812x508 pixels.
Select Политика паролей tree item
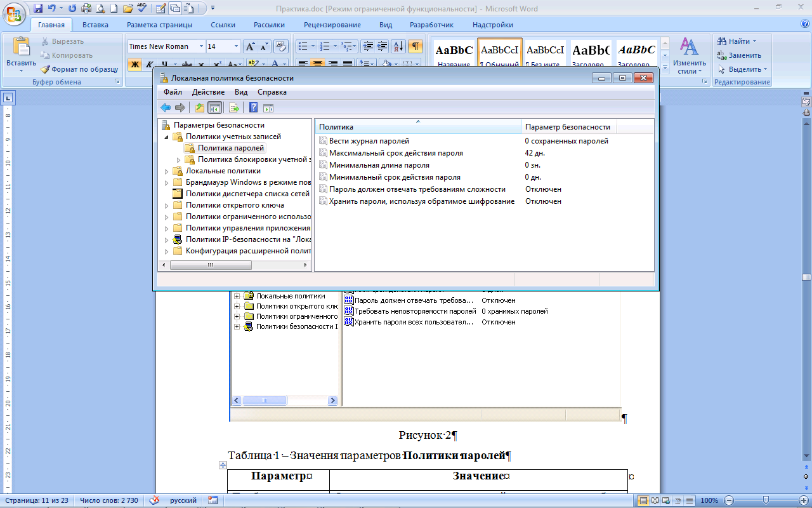coord(225,148)
